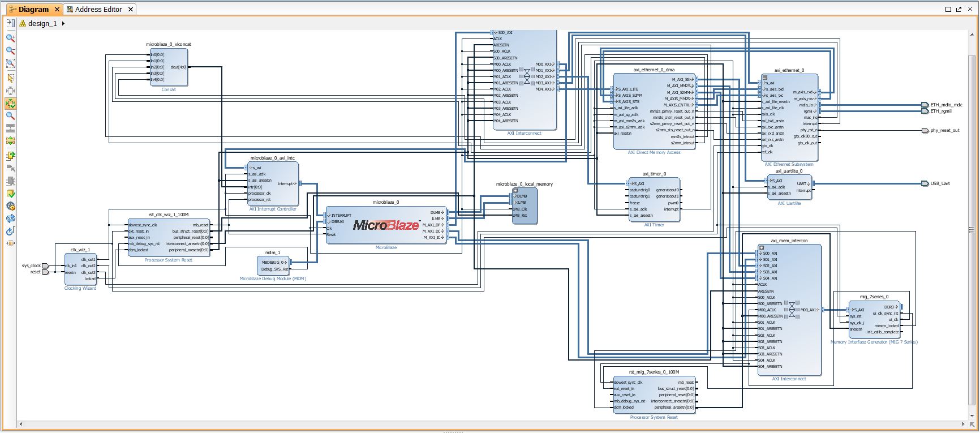Select the MicroBlaze processor block
The width and height of the screenshot is (980, 433).
point(386,225)
